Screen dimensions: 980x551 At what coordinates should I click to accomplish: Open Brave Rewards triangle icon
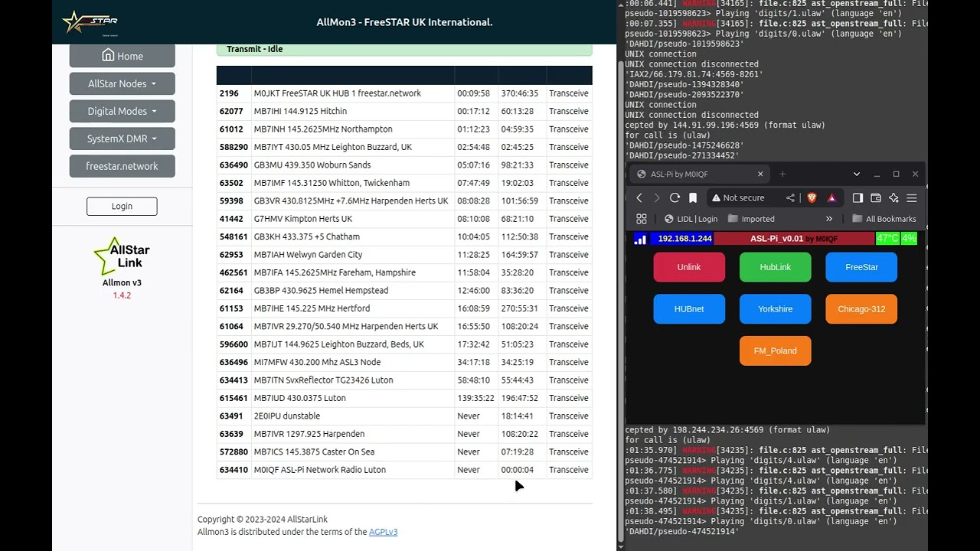click(831, 197)
